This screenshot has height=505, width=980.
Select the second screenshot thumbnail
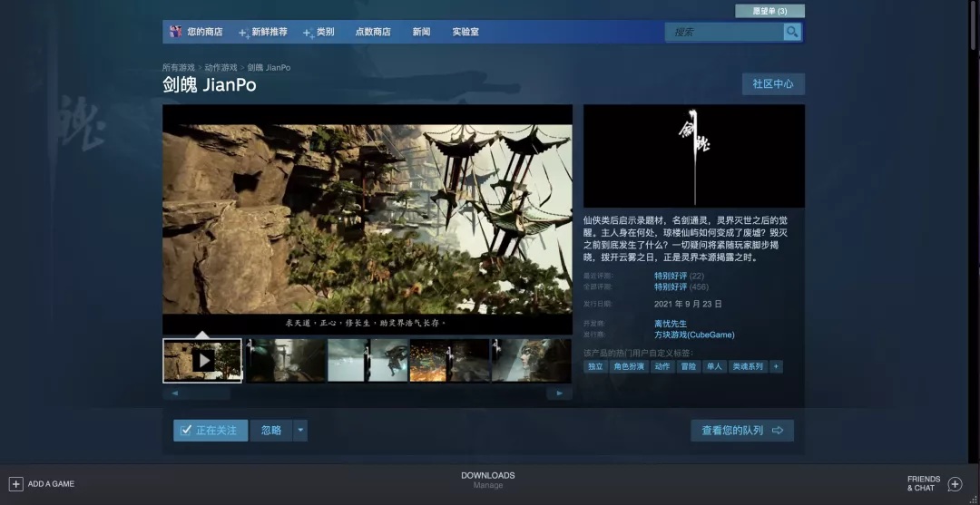285,361
